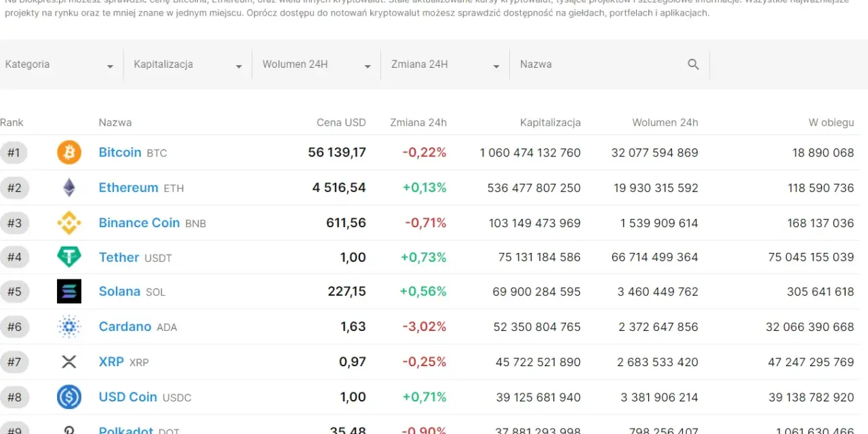Click Binance Coin price 611,56
The height and width of the screenshot is (434, 868).
[x=347, y=222]
